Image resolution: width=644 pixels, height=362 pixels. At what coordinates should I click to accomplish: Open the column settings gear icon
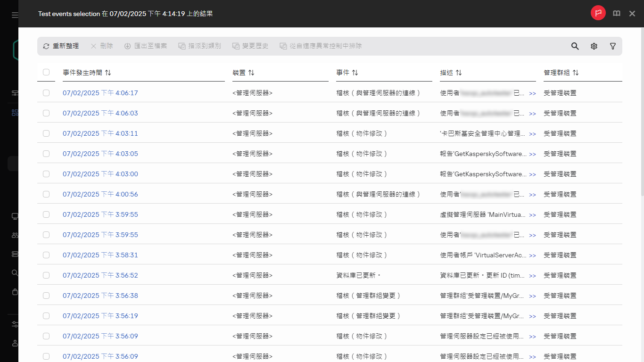tap(594, 46)
